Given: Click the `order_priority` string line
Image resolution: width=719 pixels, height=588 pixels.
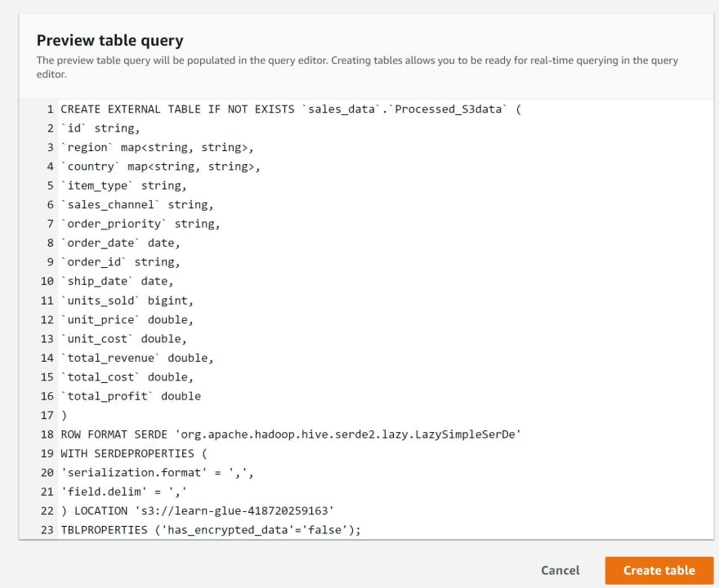Looking at the screenshot, I should (140, 224).
